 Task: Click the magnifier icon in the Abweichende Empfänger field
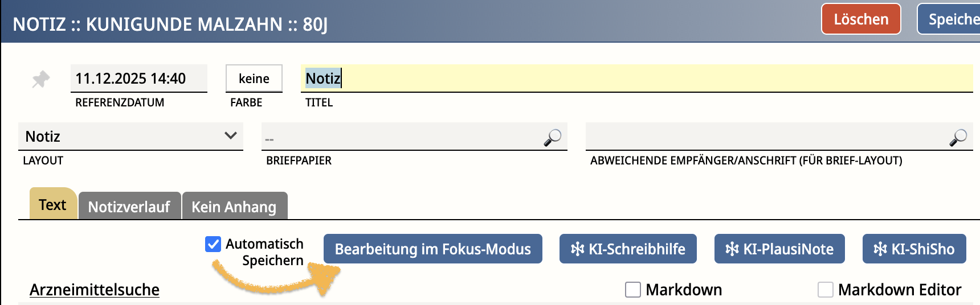click(958, 137)
